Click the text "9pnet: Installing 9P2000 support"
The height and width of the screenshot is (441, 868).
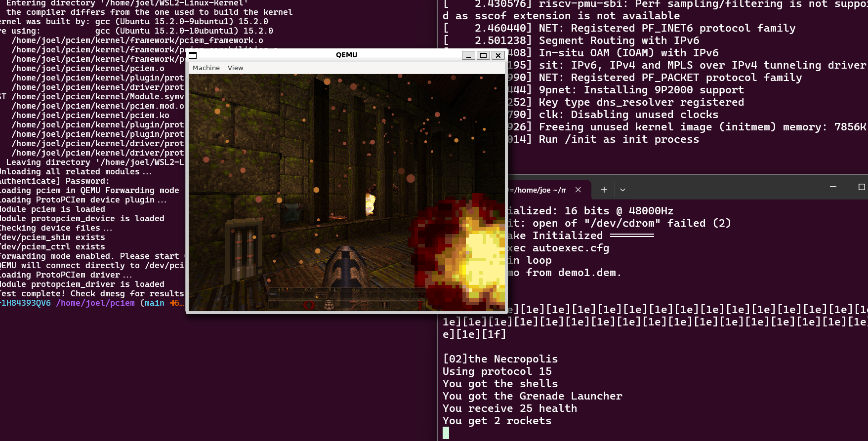click(642, 90)
